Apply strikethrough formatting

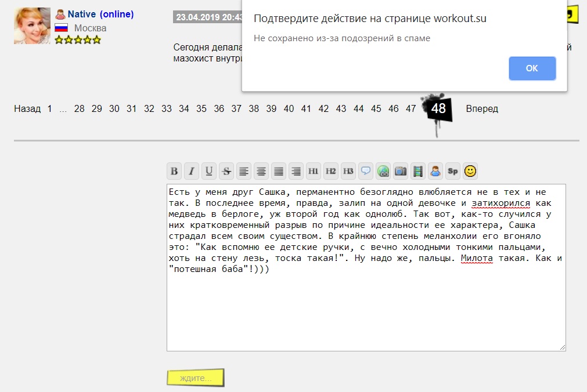pos(226,171)
